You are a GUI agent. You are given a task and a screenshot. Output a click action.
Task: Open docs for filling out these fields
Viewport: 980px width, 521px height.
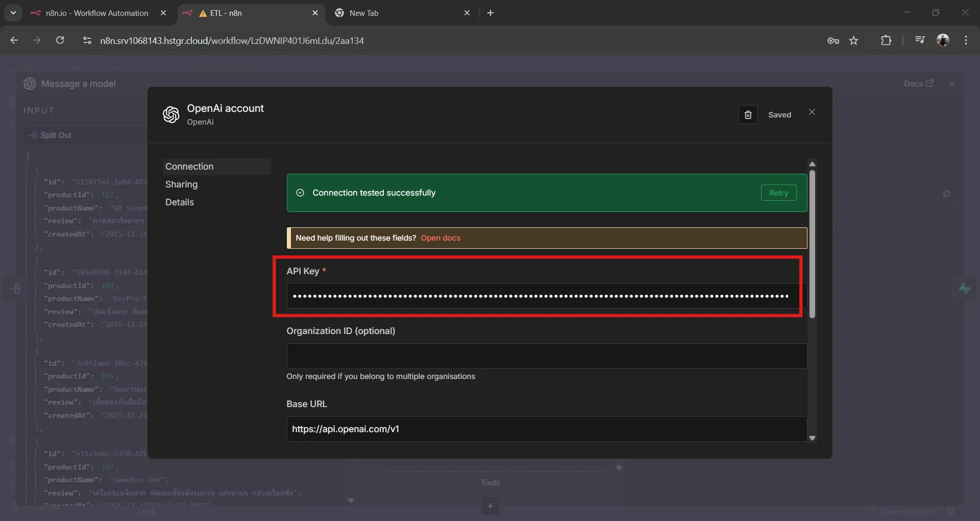coord(440,238)
